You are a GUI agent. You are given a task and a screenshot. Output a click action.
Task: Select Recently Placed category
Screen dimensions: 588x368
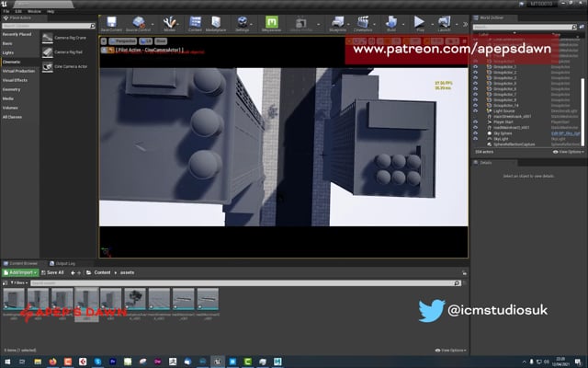pyautogui.click(x=17, y=34)
